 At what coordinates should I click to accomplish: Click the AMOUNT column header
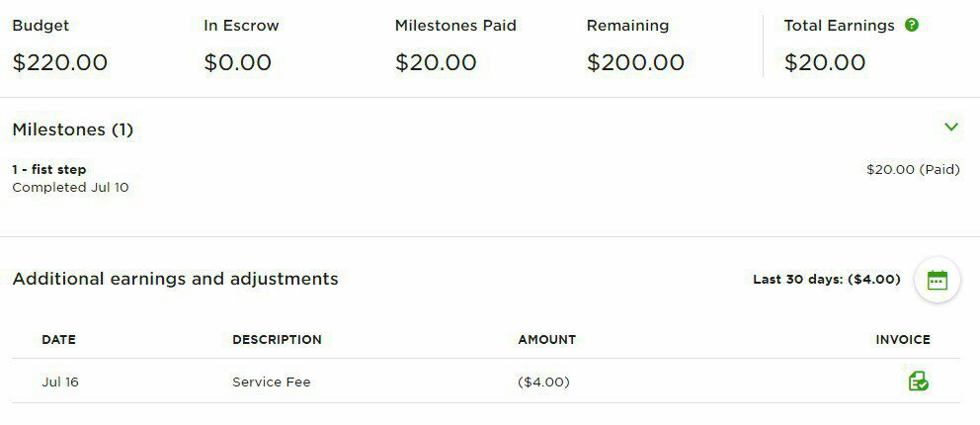pos(547,339)
